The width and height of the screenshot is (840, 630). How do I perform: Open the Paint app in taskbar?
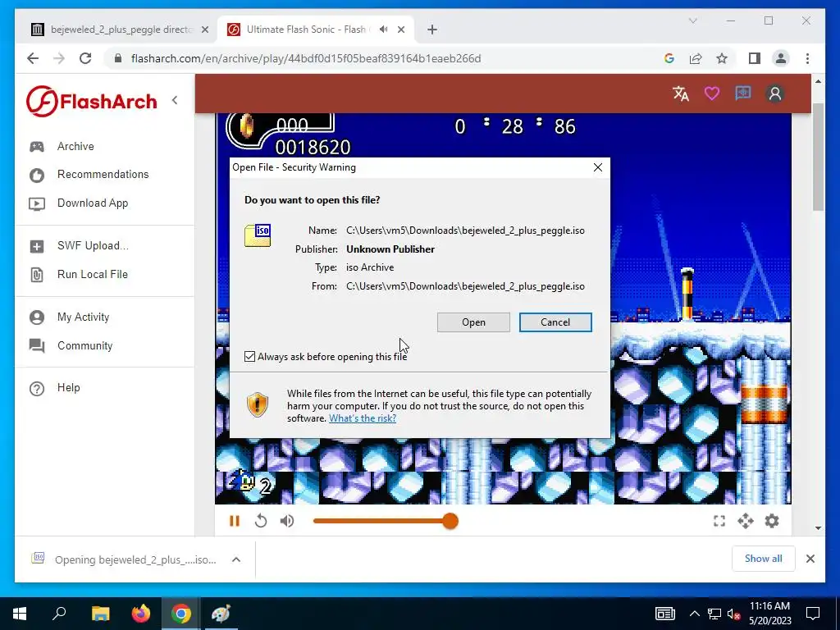[221, 614]
